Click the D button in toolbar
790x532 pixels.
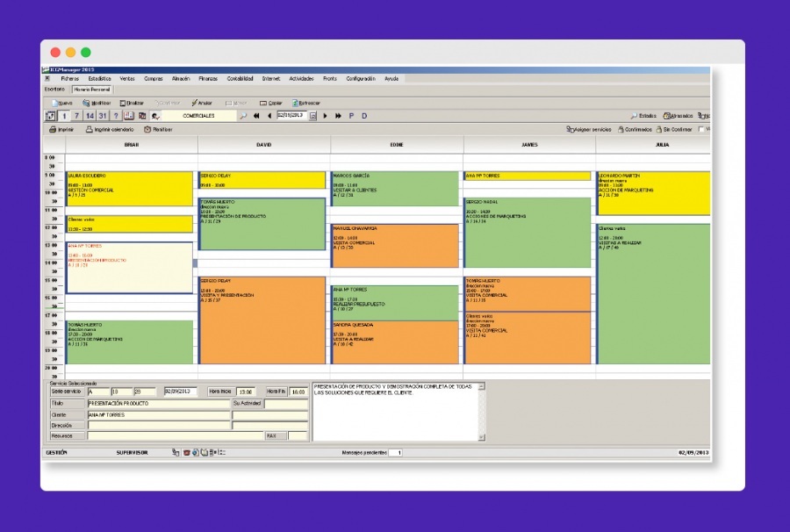click(364, 116)
